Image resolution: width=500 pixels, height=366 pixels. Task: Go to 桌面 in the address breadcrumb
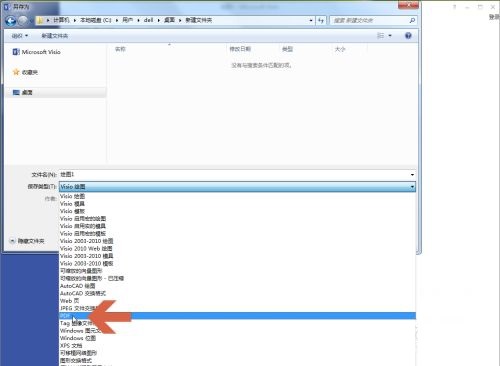point(170,20)
